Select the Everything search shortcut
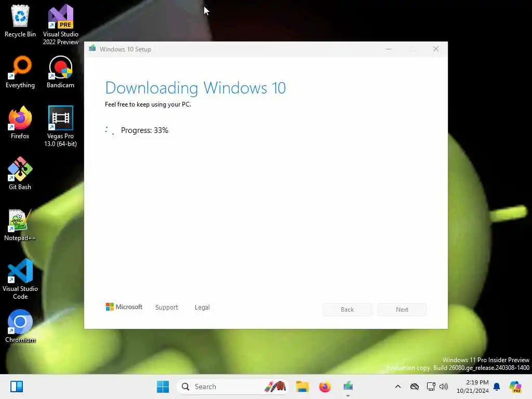Screen dimensions: 532x399 (x=20, y=72)
